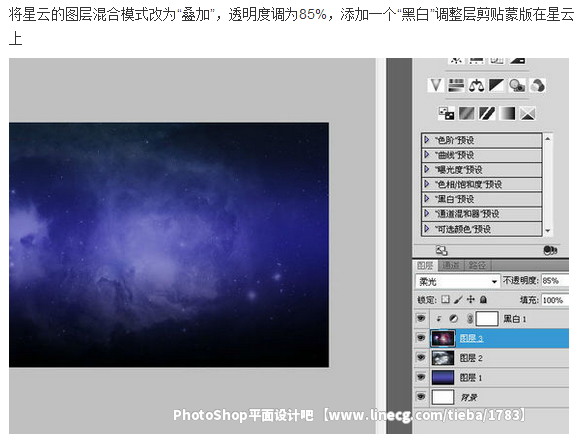Hide the 图层 1 layer

421,377
